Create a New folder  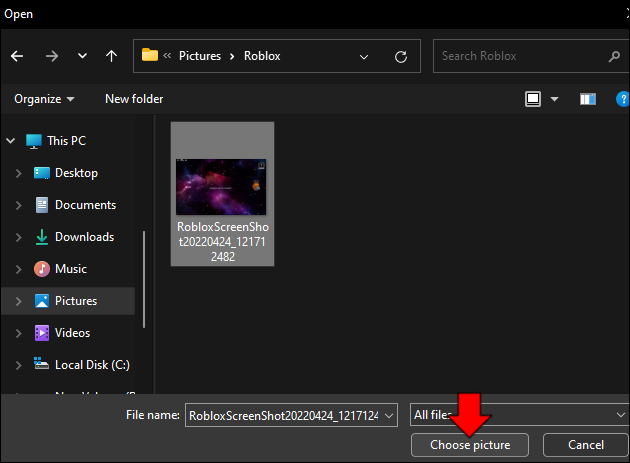(x=134, y=99)
